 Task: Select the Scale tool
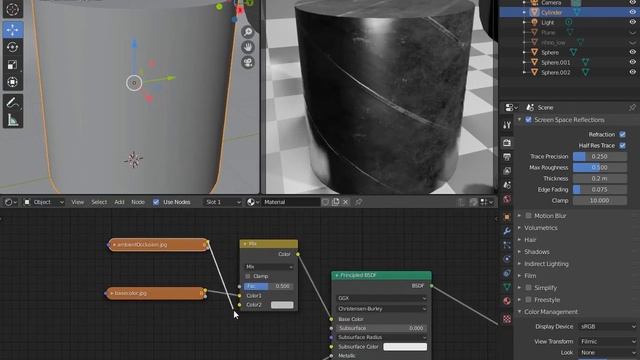pos(13,64)
